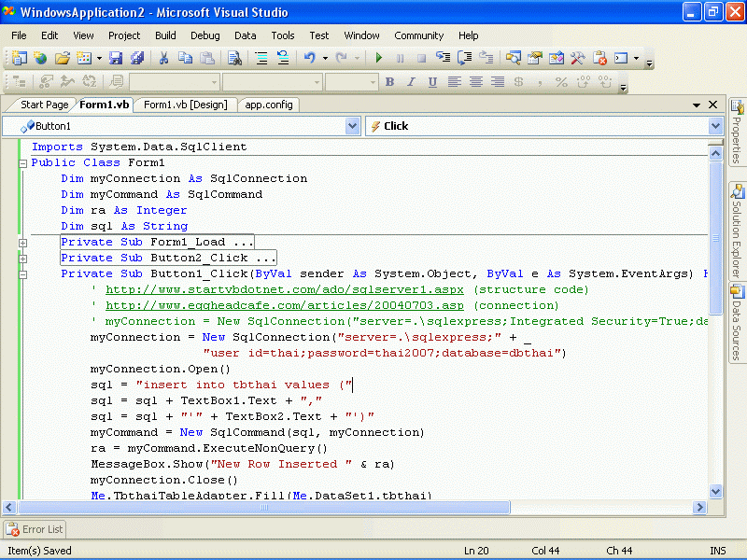Viewport: 747px width, 560px height.
Task: Expand the collapsed Form1_Load sub
Action: (22, 243)
